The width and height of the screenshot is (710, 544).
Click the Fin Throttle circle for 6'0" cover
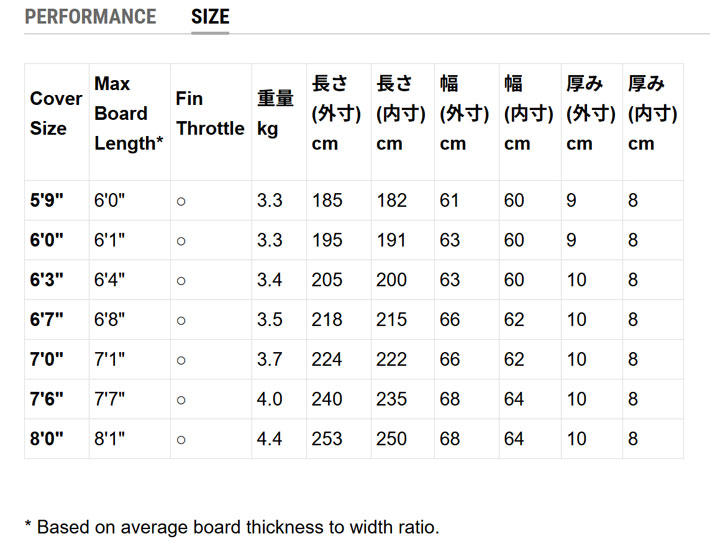[181, 241]
